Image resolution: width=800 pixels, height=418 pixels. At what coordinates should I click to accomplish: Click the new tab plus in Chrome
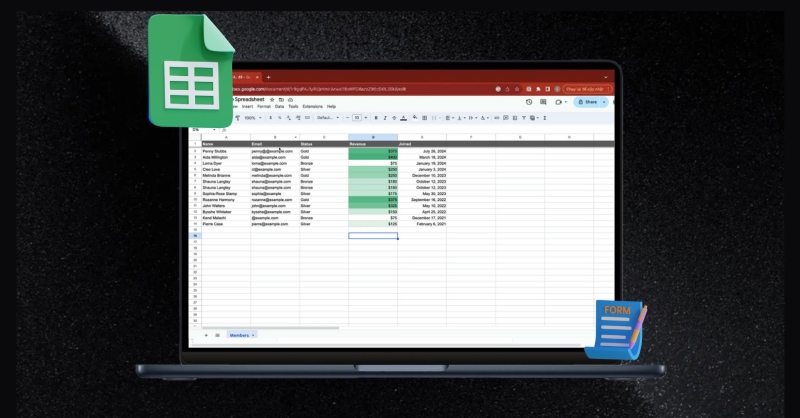[x=268, y=77]
